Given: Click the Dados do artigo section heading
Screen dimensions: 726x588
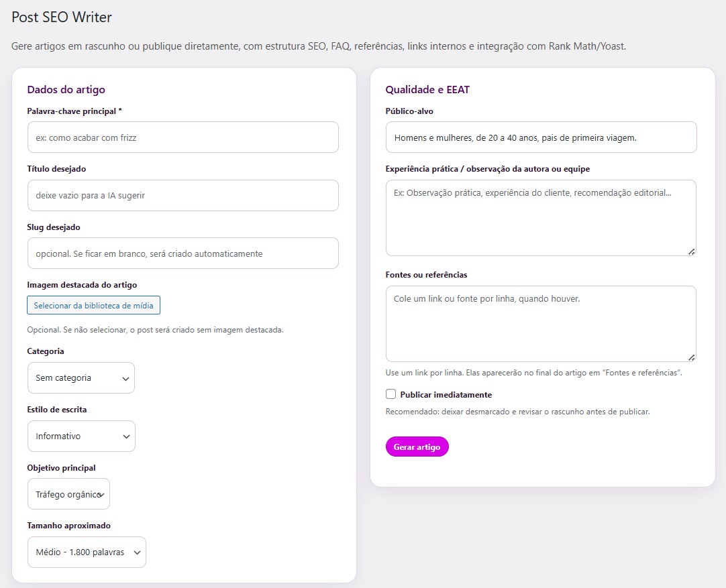Looking at the screenshot, I should tap(66, 90).
